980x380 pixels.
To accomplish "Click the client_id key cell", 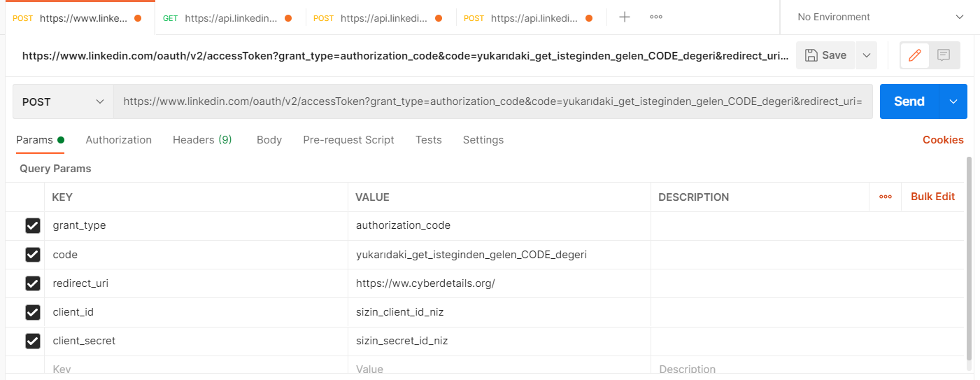I will pos(196,312).
